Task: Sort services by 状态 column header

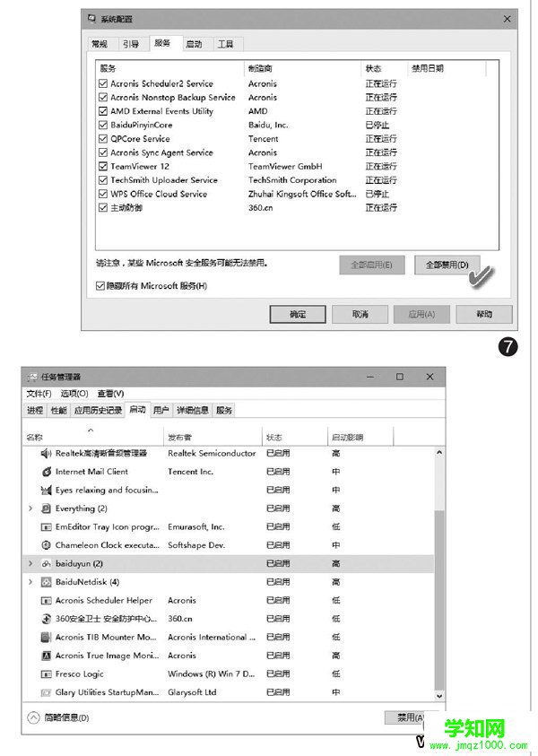Action: [x=384, y=68]
